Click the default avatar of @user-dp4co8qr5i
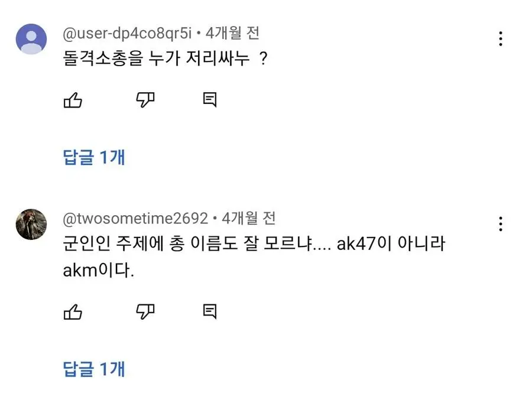This screenshot has width=532, height=403. coord(31,39)
